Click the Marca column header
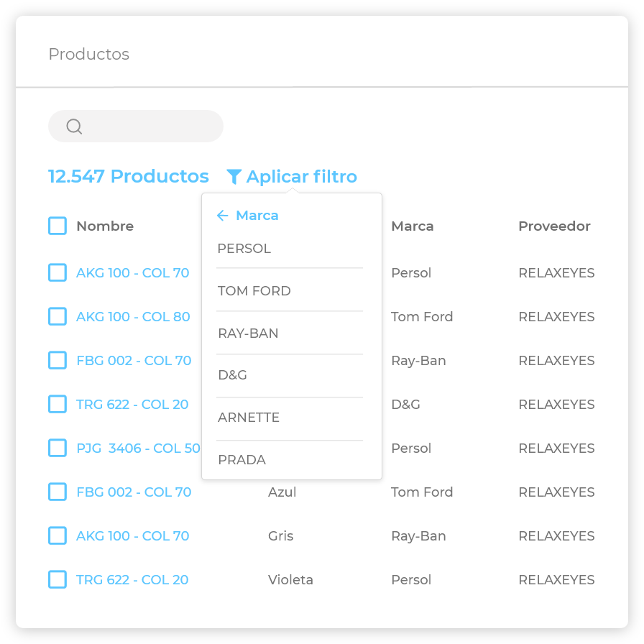 click(413, 226)
